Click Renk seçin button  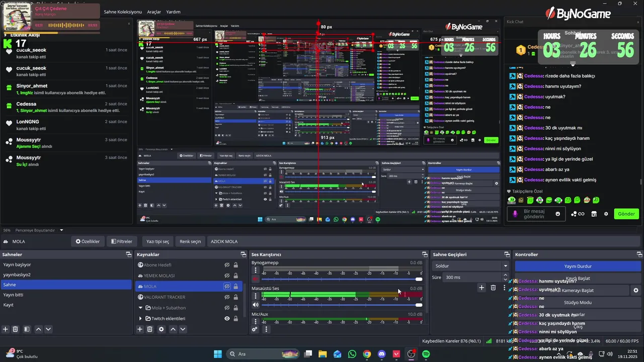coord(190,241)
